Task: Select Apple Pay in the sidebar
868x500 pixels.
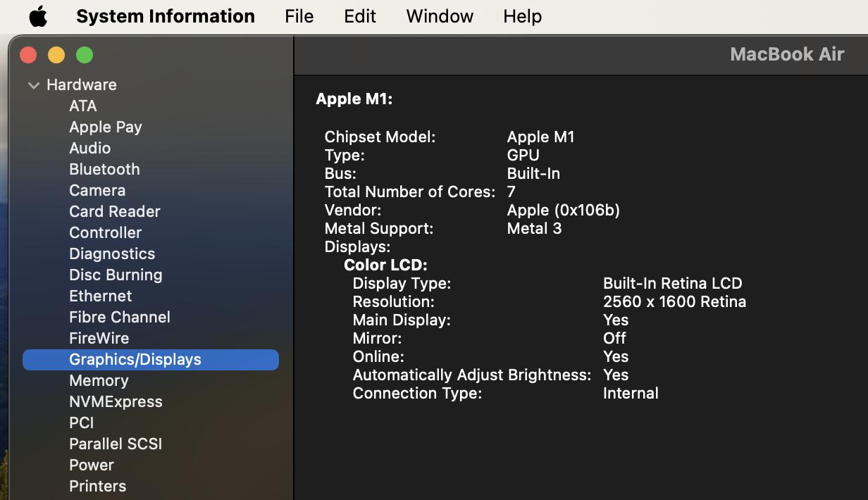Action: (x=106, y=127)
